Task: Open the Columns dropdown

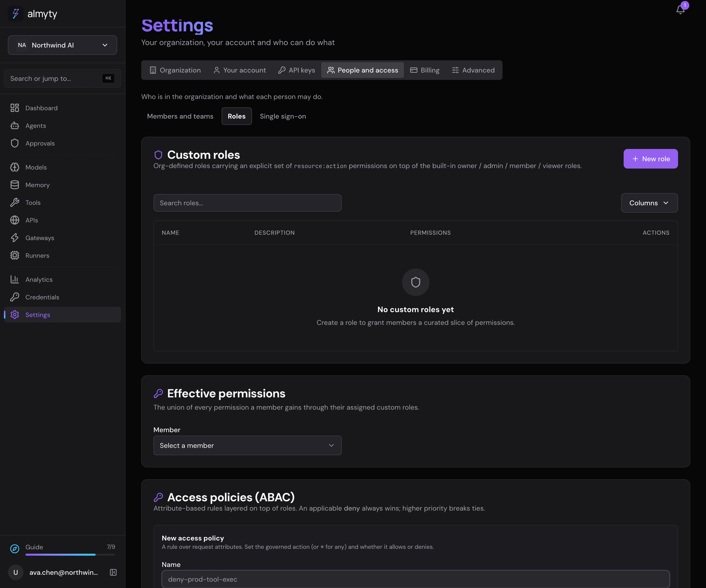Action: click(x=649, y=203)
